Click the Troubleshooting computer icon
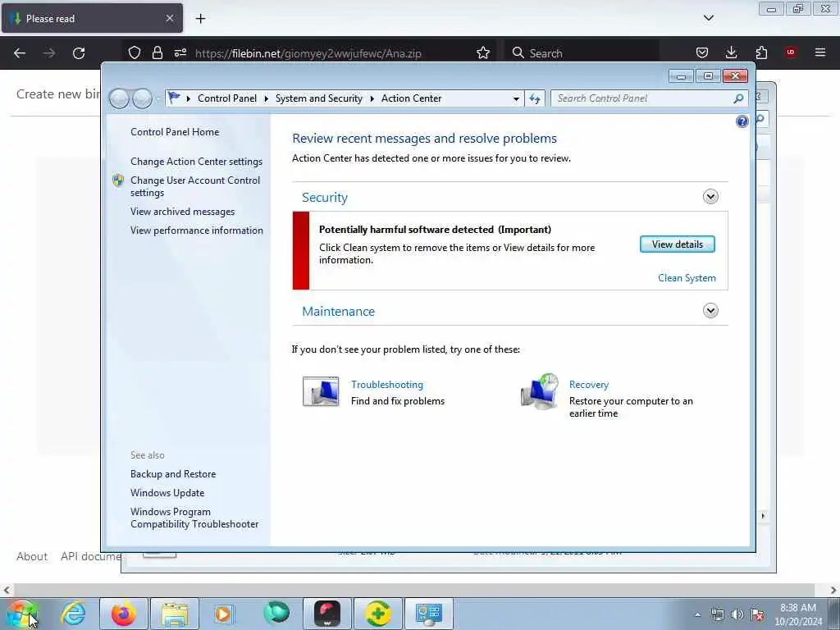This screenshot has height=630, width=840. pyautogui.click(x=321, y=391)
